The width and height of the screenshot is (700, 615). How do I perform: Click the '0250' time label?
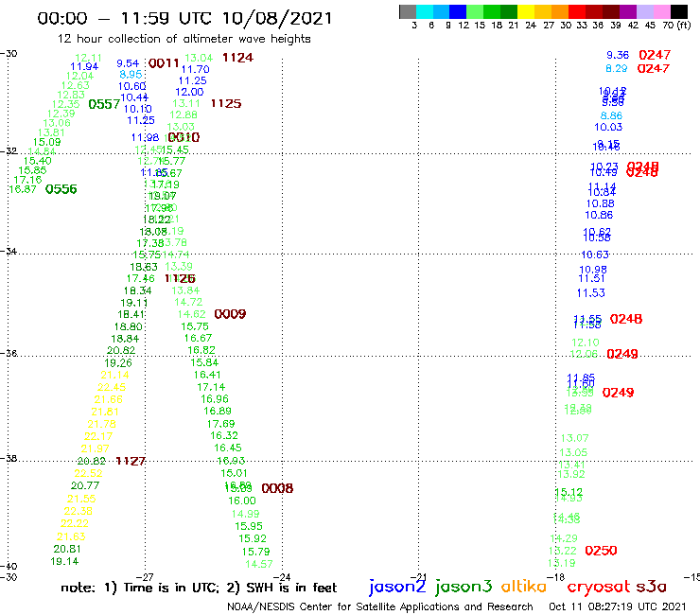601,551
